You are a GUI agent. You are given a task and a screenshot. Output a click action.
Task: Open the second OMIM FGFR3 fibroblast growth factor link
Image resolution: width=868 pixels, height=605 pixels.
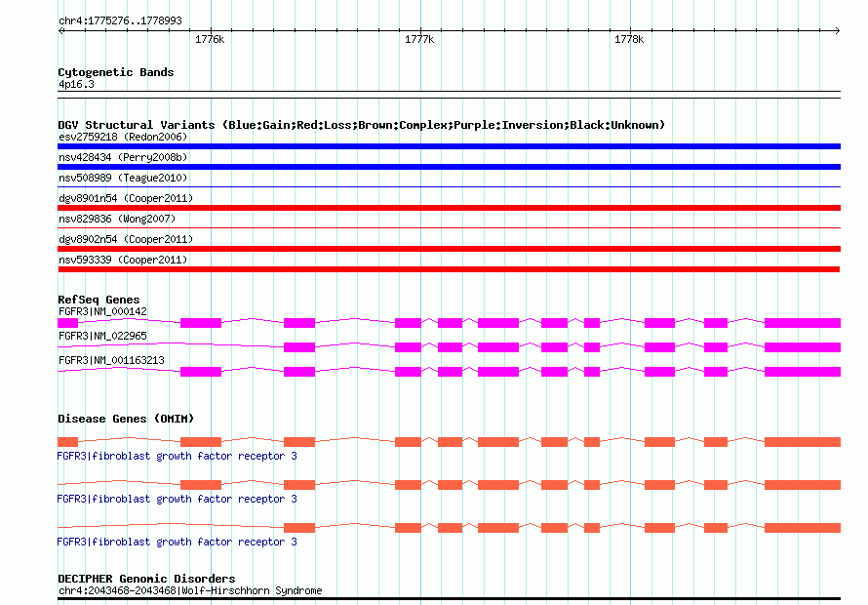(x=177, y=500)
